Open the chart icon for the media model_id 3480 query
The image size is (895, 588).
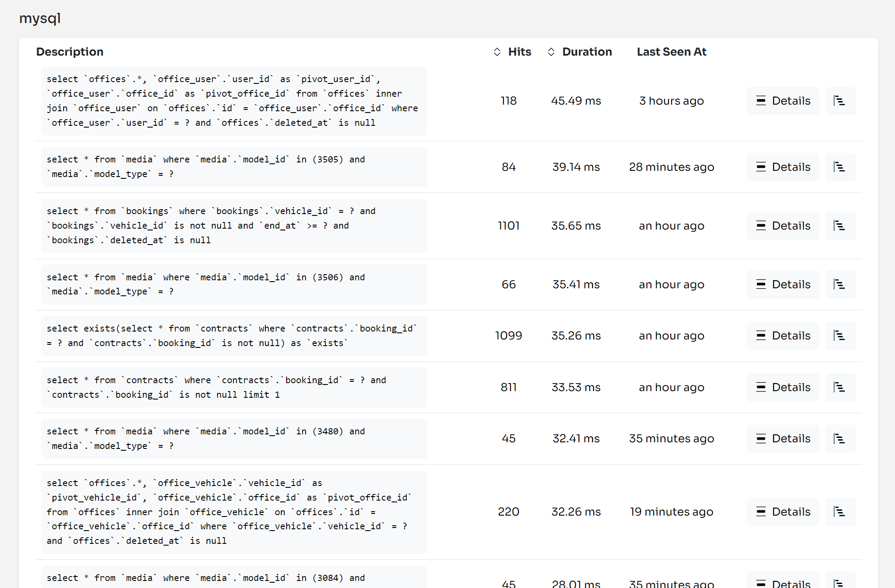[840, 438]
